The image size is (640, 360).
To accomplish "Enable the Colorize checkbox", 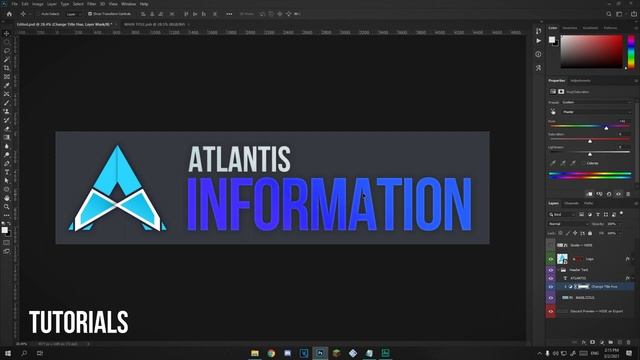I will coord(583,163).
